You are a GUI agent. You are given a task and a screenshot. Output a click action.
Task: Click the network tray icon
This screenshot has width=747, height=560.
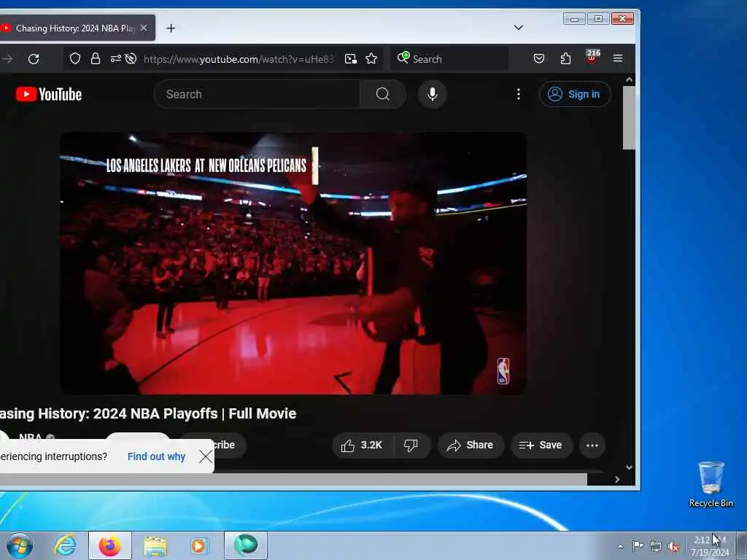[656, 547]
